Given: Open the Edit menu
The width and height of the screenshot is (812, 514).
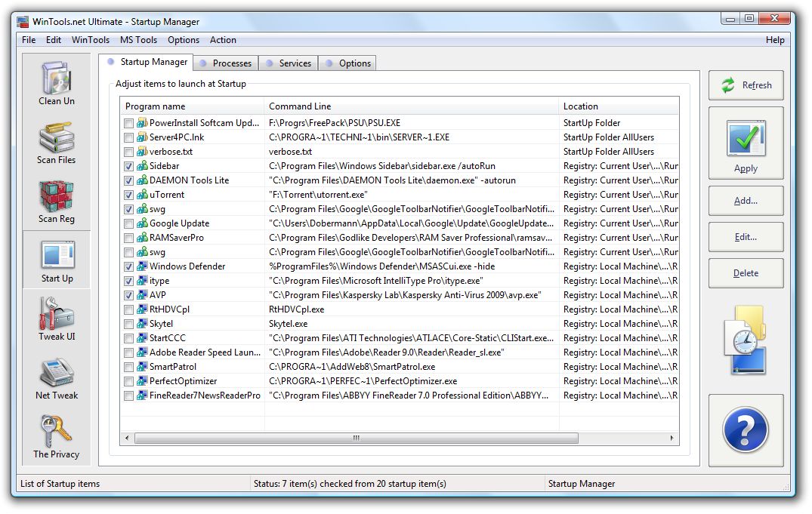Looking at the screenshot, I should click(x=54, y=40).
